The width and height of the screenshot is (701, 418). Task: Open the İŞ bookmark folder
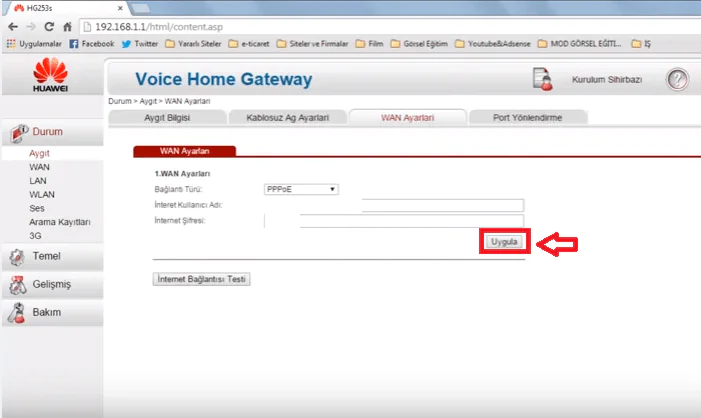pyautogui.click(x=641, y=44)
